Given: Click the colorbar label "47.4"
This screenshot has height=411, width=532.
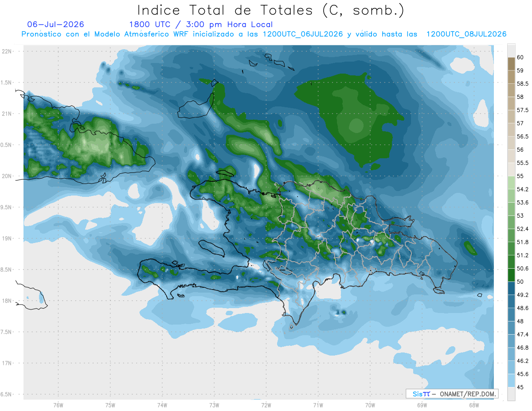Looking at the screenshot, I should (523, 334).
